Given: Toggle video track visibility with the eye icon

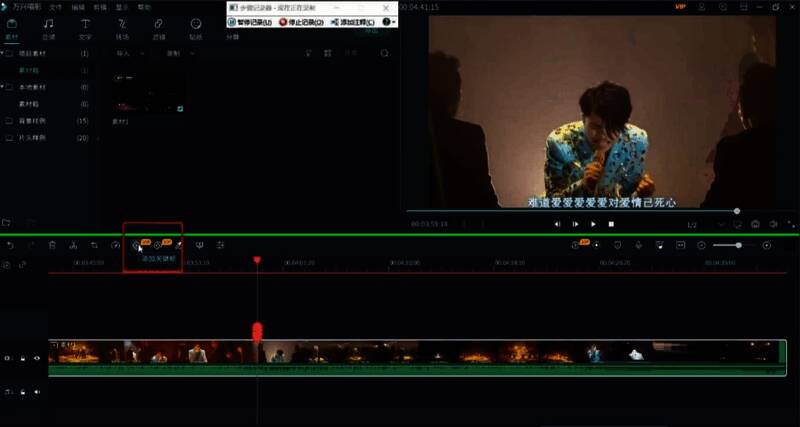Looking at the screenshot, I should [x=37, y=357].
